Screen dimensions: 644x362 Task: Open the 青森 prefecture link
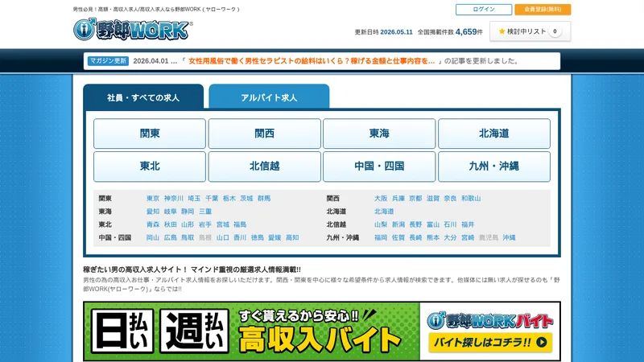coord(153,224)
